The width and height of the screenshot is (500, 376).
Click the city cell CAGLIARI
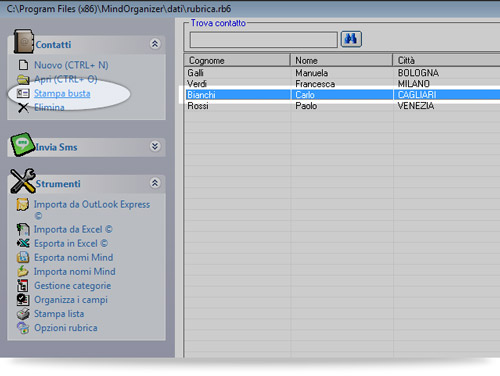[417, 95]
